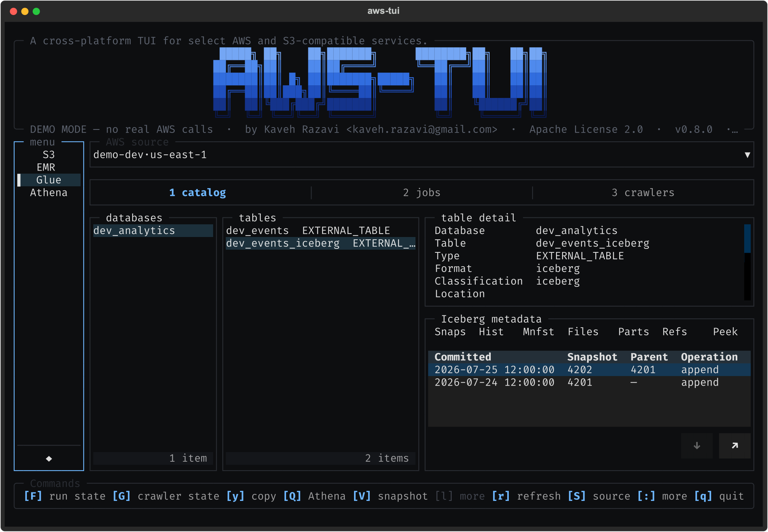
Task: Open the AWS source dropdown arrow
Action: click(747, 155)
